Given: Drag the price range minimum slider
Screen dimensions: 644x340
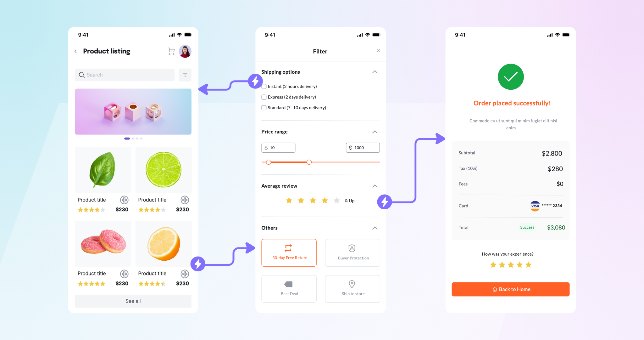Looking at the screenshot, I should click(x=268, y=162).
